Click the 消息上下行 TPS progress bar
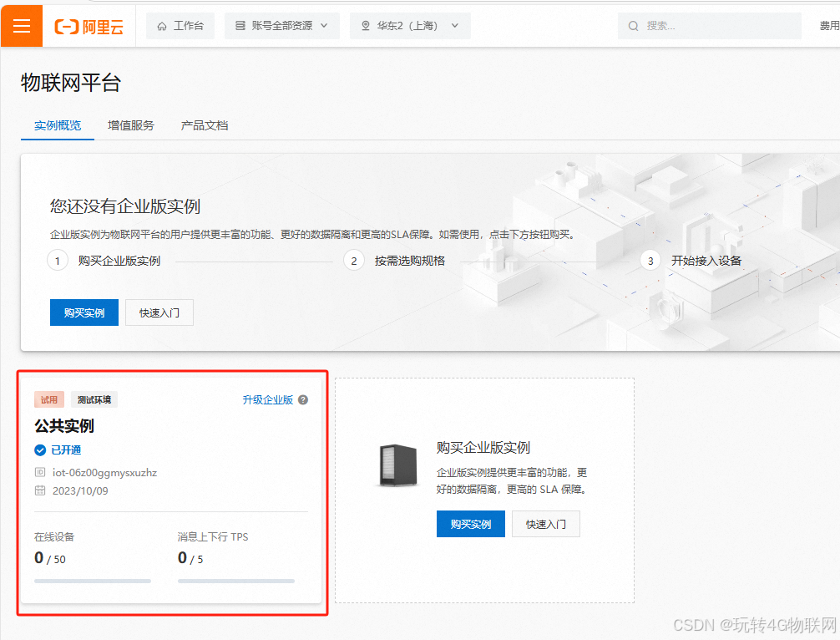This screenshot has height=640, width=840. (236, 581)
